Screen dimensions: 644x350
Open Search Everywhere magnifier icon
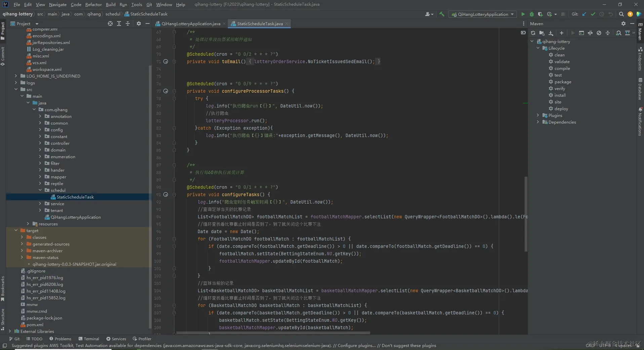click(621, 14)
